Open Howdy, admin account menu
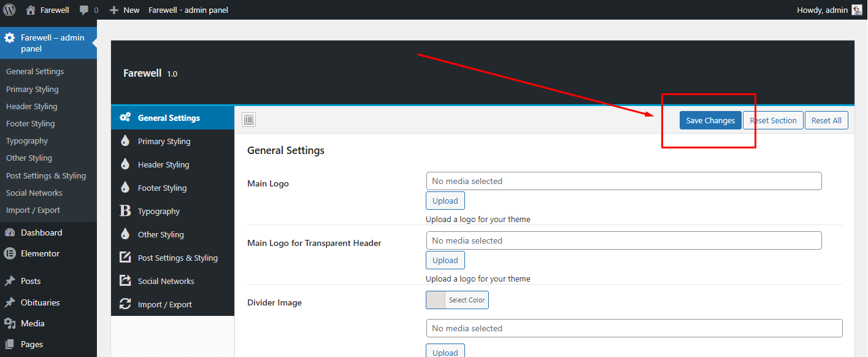This screenshot has height=357, width=868. tap(822, 10)
